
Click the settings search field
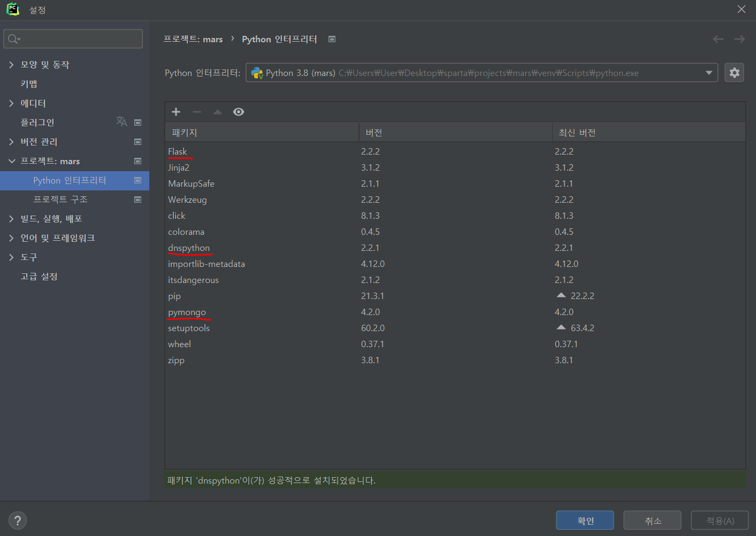(x=73, y=39)
